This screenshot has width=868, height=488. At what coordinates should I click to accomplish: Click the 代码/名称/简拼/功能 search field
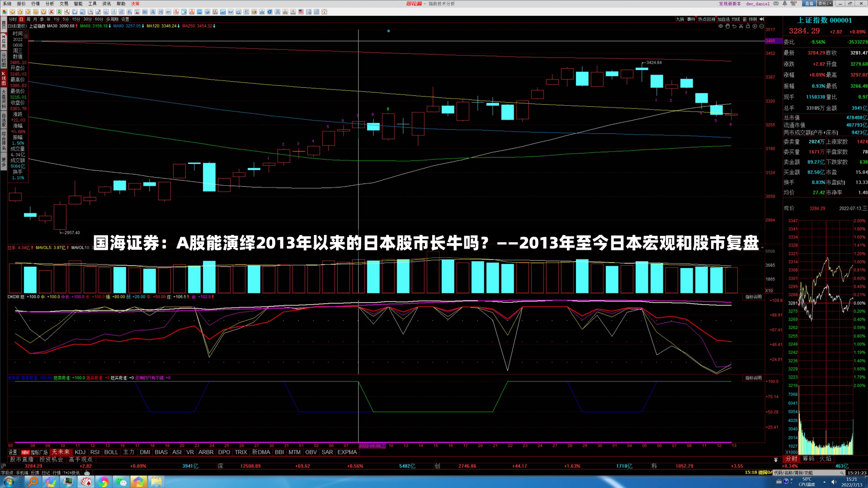pos(809,473)
